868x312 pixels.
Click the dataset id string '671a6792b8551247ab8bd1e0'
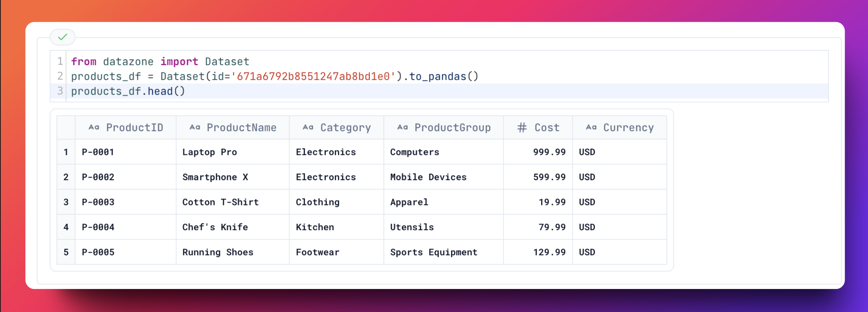(x=313, y=76)
